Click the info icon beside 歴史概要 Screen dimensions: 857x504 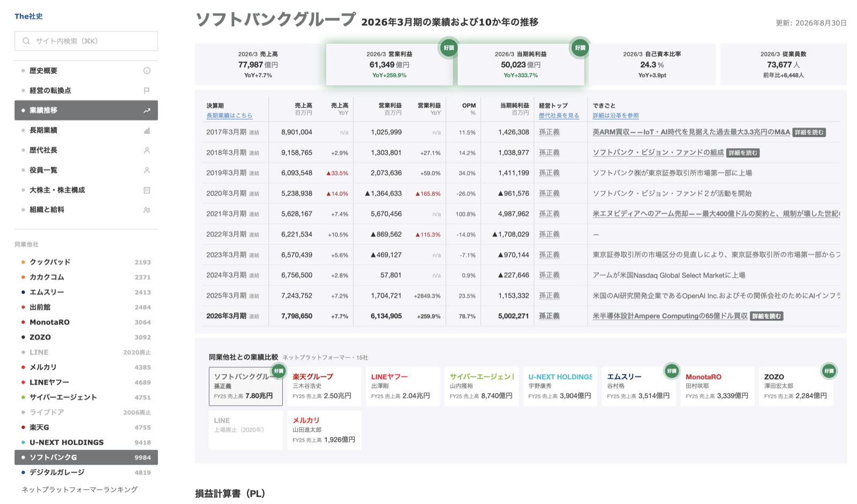point(147,71)
